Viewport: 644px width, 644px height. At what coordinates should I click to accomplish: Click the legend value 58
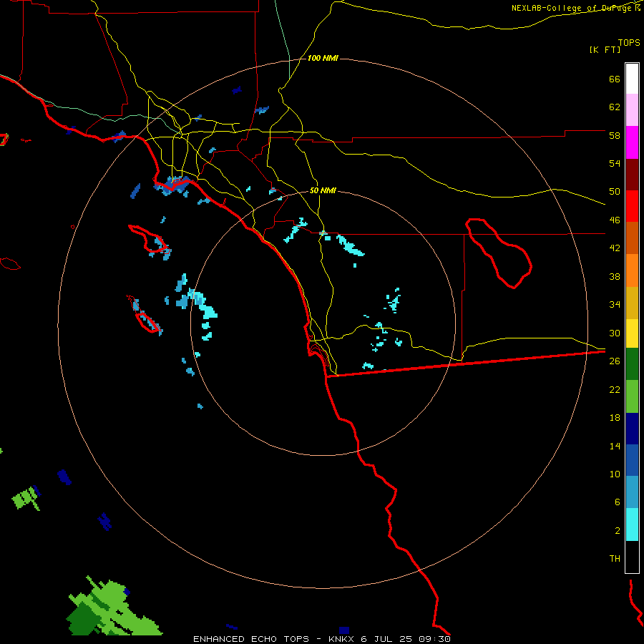pos(615,135)
